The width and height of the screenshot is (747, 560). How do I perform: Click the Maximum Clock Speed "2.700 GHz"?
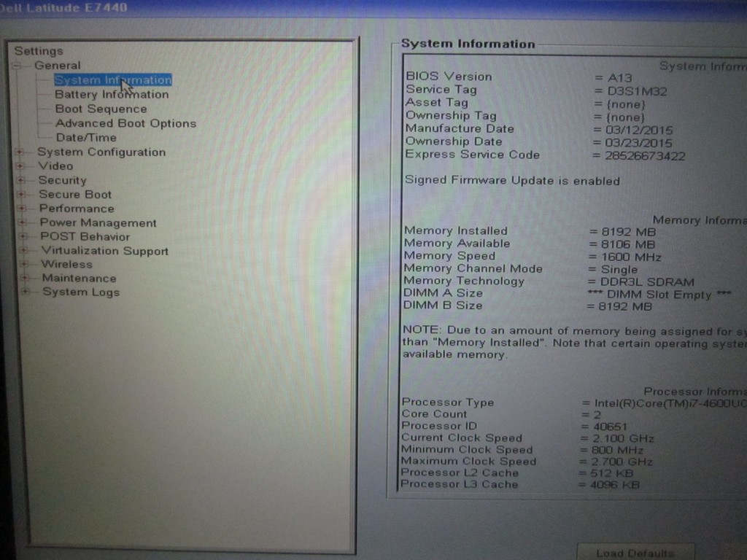(622, 462)
